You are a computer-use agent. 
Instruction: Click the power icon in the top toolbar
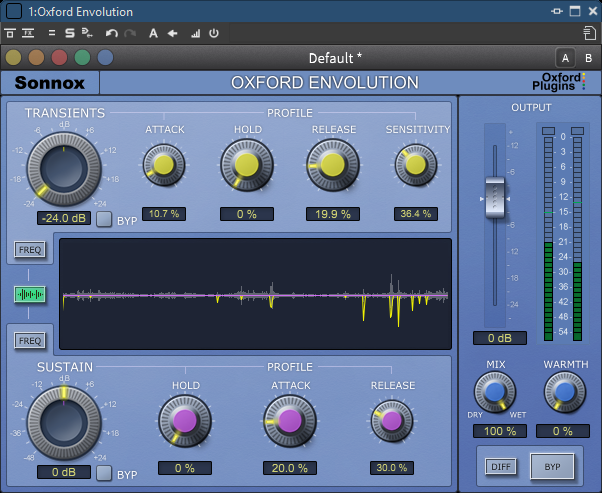[x=214, y=33]
